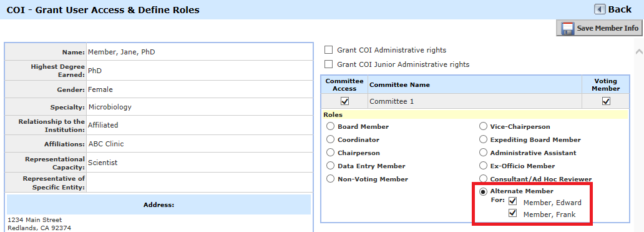Viewport: 644px width, 232px height.
Task: Click the 'Address:' header bar
Action: click(x=159, y=204)
